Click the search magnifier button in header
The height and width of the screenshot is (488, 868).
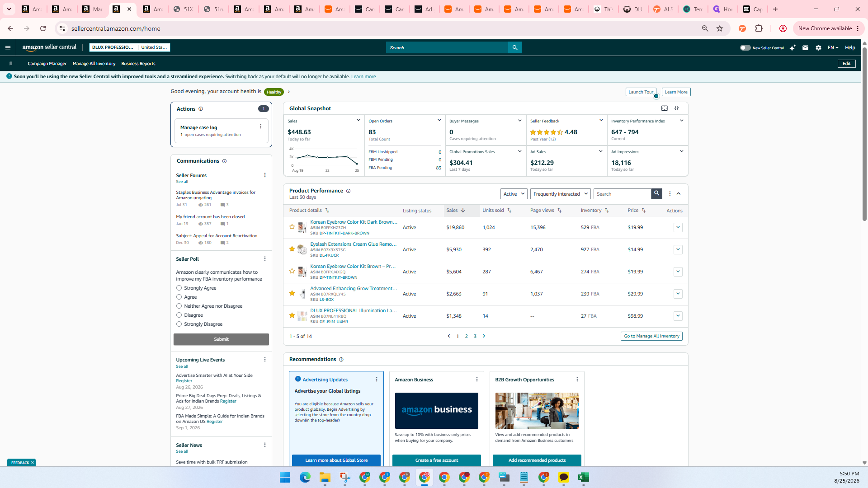(x=514, y=47)
